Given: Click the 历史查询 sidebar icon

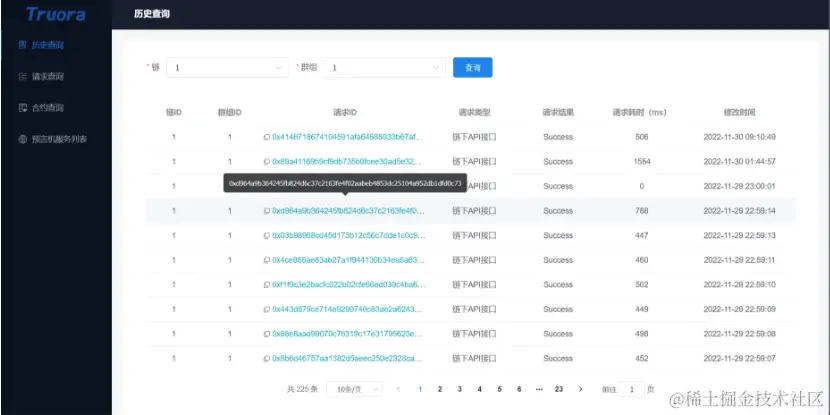Looking at the screenshot, I should (22, 45).
